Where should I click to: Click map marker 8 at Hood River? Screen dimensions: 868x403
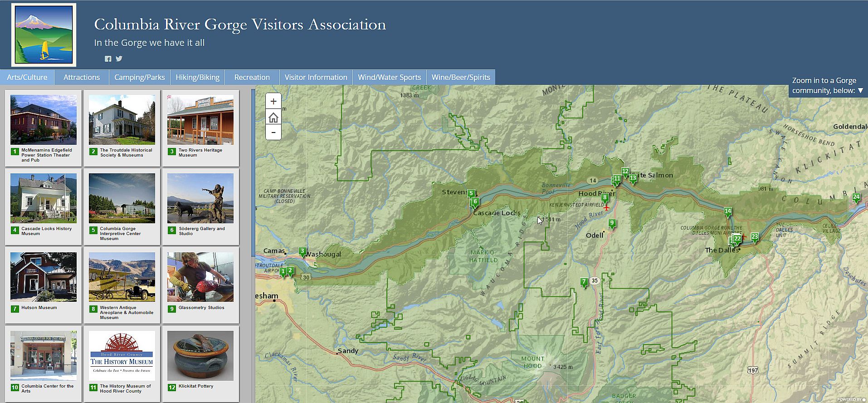(605, 198)
